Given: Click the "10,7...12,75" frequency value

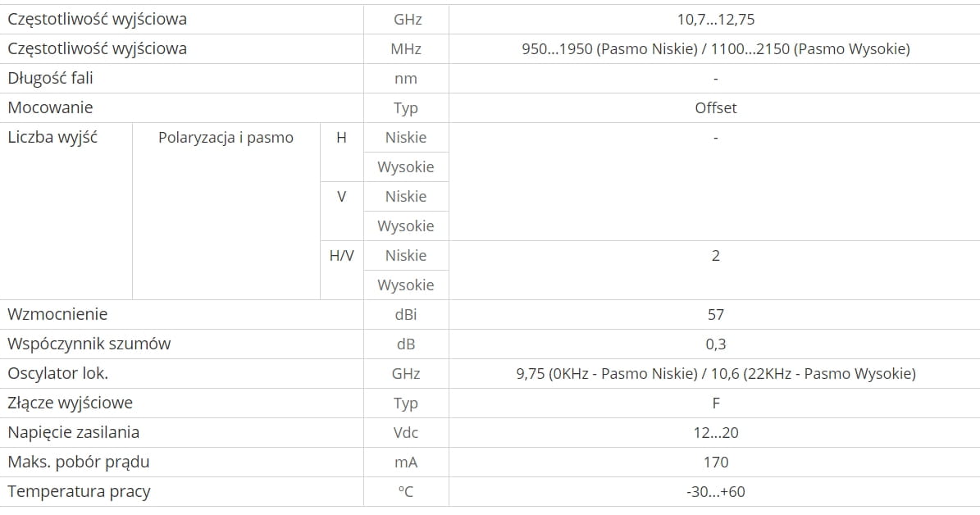Looking at the screenshot, I should coord(715,19).
